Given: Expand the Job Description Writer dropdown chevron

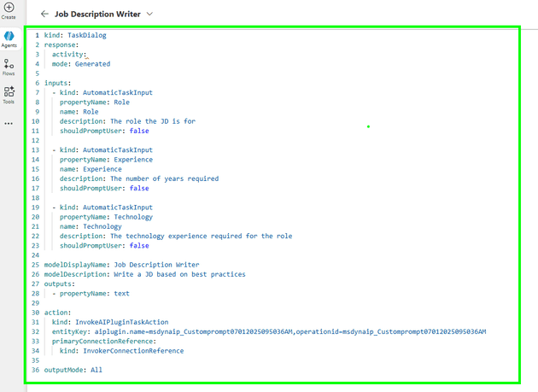Looking at the screenshot, I should pyautogui.click(x=149, y=14).
